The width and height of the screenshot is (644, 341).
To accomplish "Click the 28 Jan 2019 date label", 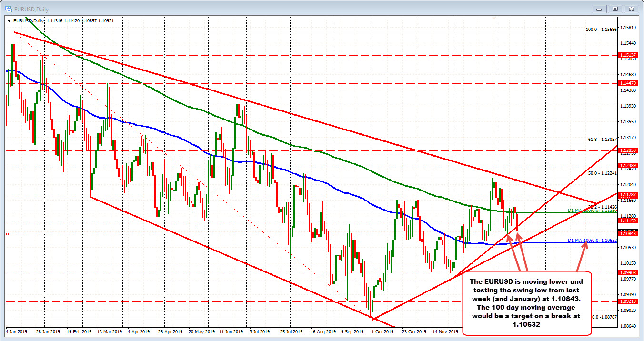I will 49,331.
